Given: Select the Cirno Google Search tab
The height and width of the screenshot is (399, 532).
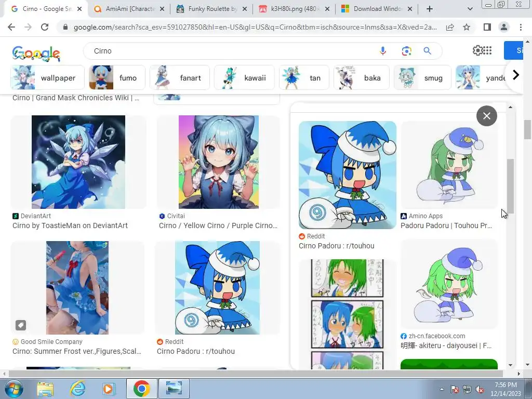Looking at the screenshot, I should click(46, 9).
